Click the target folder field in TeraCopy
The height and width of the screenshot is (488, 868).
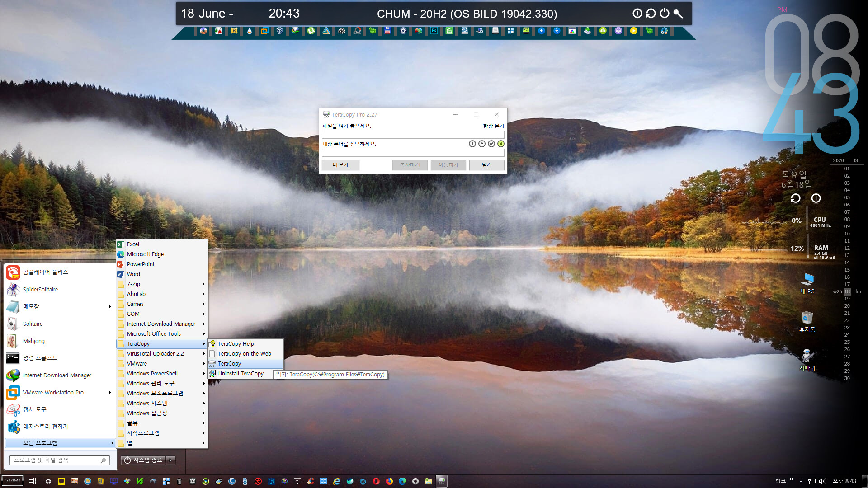tap(413, 153)
